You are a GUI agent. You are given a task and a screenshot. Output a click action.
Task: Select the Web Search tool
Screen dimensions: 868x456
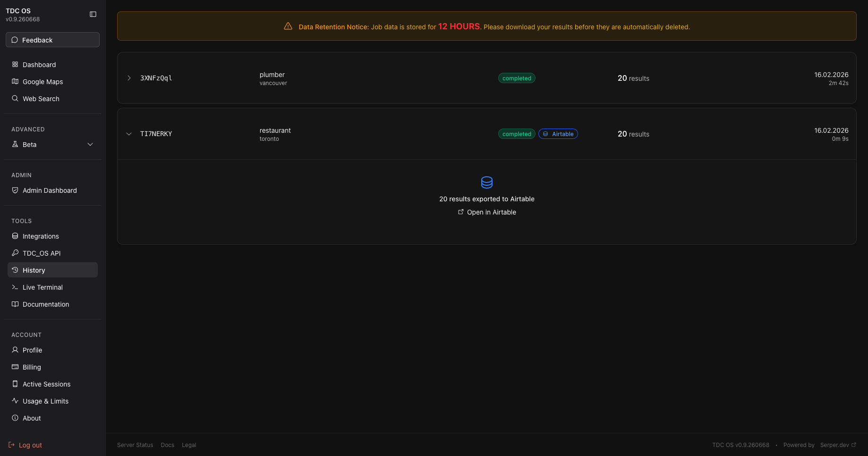coord(41,98)
